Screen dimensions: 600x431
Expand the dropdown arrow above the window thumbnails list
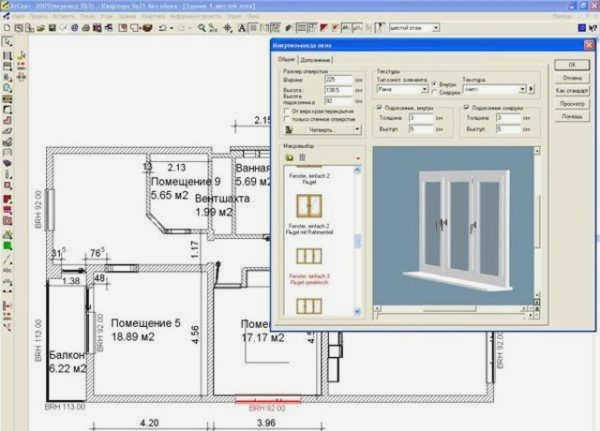point(357,158)
